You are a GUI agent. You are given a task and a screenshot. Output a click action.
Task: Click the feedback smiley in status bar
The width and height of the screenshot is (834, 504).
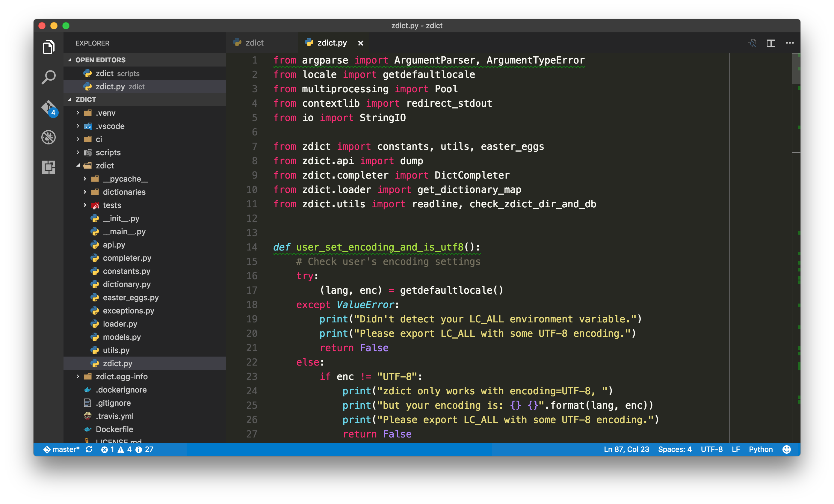click(787, 449)
